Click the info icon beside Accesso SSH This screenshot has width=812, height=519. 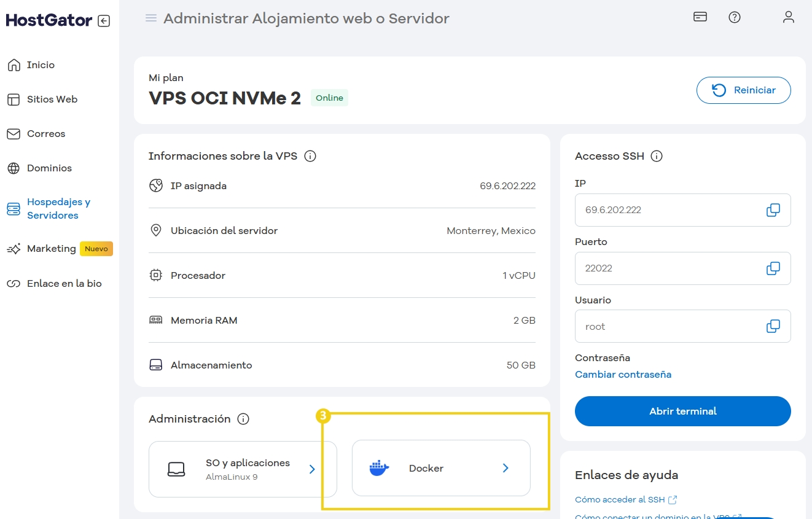[x=657, y=156]
